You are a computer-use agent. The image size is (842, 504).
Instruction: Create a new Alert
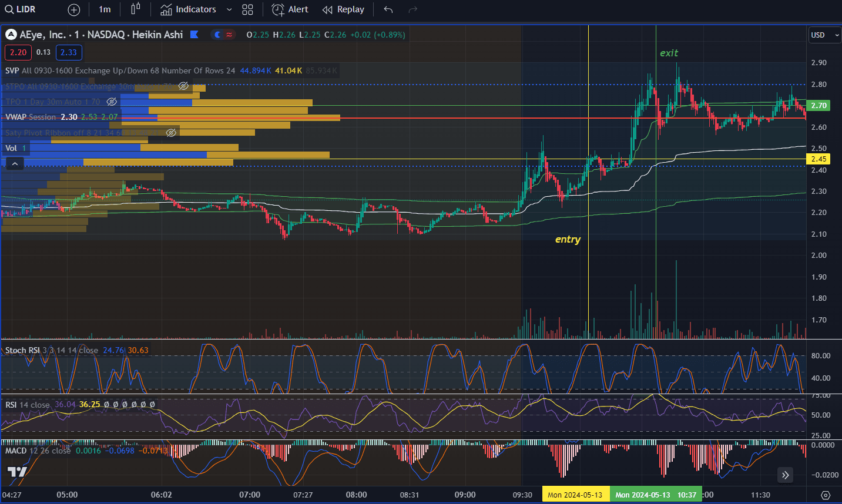pos(290,9)
